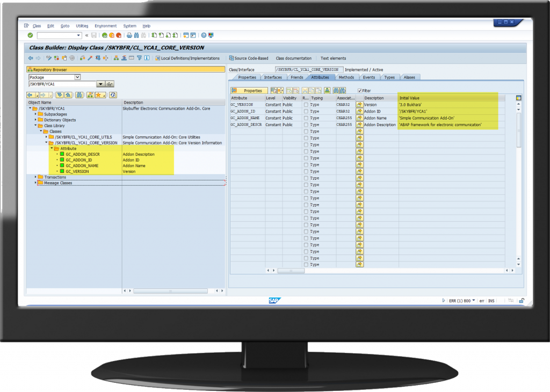Toggle Read-Only checkbox for GC_ADDON_ID
This screenshot has height=392, width=550.
(306, 111)
